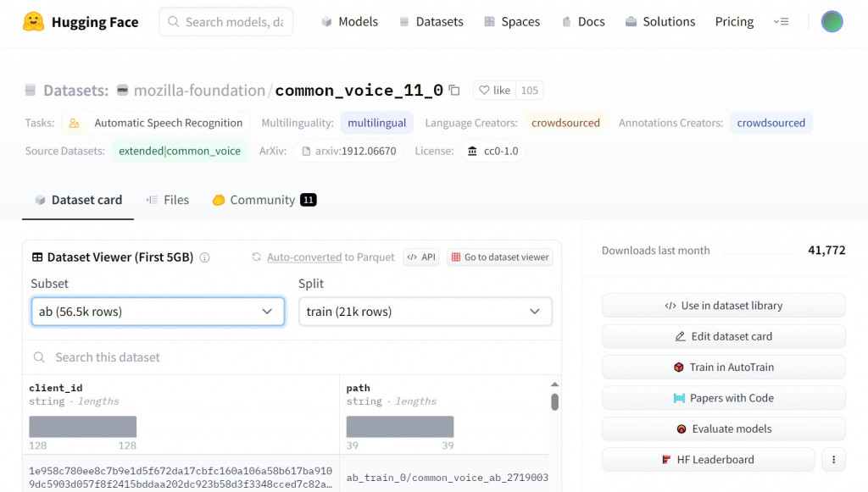Expand the Subset dropdown
Screen dimensions: 868x492
tap(158, 312)
